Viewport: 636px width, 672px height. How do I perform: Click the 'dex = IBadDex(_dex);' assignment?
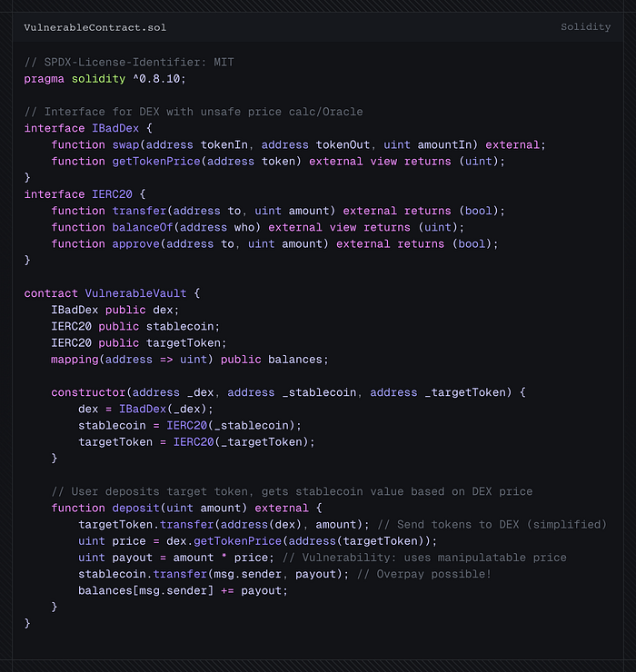(145, 409)
